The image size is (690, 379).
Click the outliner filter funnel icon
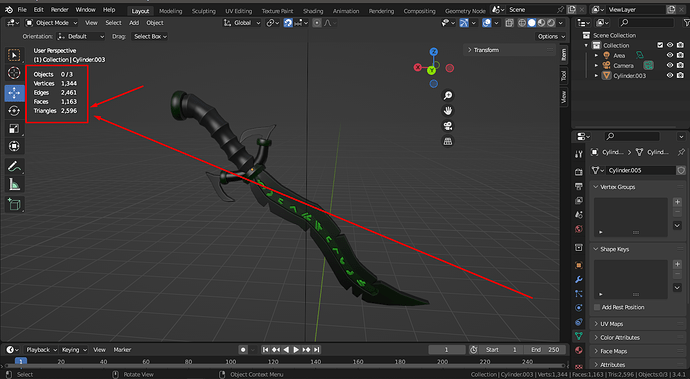point(686,22)
